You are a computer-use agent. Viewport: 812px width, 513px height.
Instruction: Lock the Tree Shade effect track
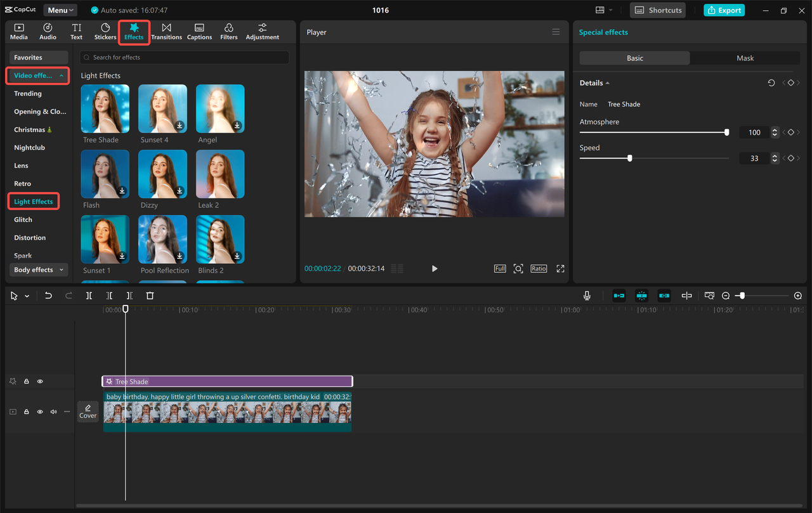tap(26, 381)
